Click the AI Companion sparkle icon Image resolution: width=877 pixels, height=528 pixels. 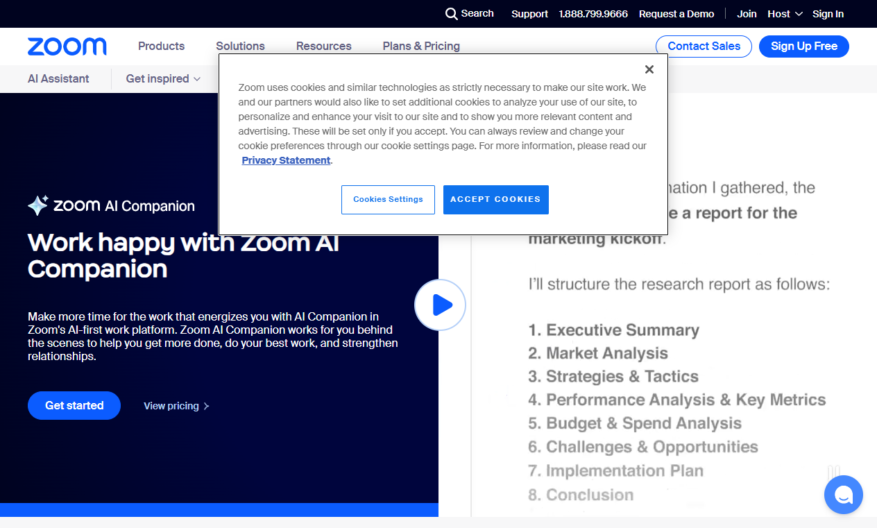pos(38,205)
